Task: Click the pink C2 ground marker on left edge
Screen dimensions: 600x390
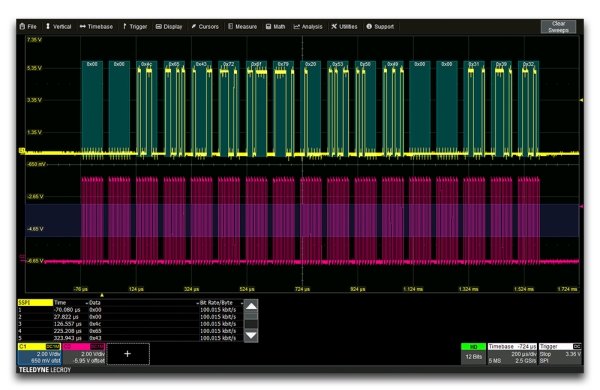Action: click(22, 258)
